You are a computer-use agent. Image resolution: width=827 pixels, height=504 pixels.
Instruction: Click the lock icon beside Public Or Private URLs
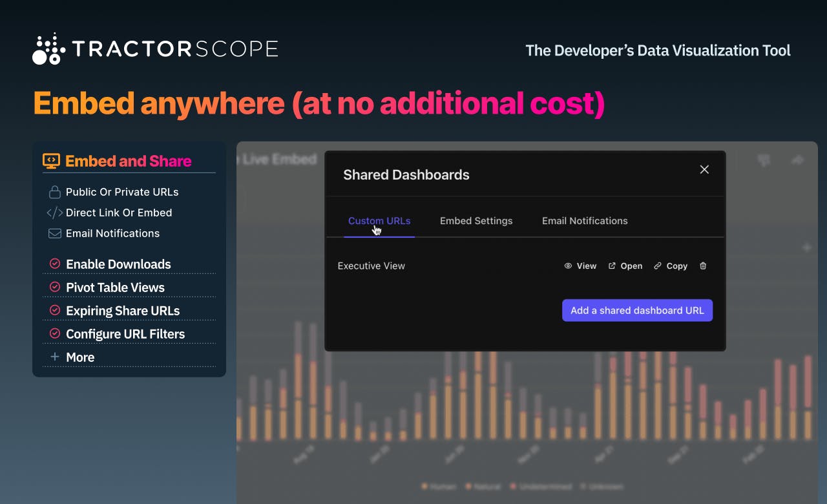[54, 192]
